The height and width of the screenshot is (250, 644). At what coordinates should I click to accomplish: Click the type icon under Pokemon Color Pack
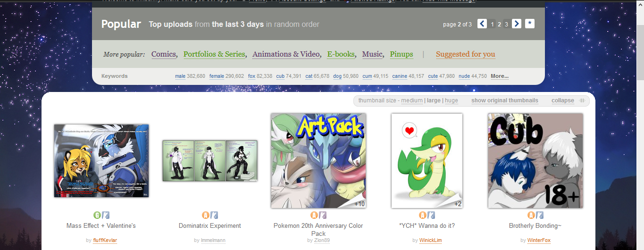(x=323, y=215)
